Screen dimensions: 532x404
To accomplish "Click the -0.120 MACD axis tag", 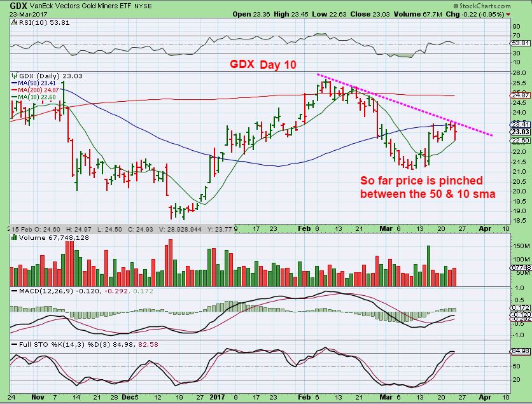I will pos(521,315).
